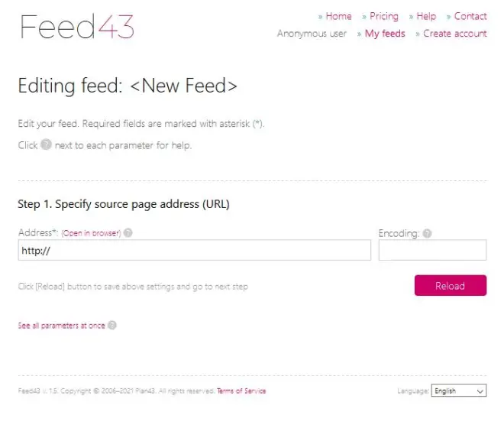Click the Feed43 logo
Viewport: 504px width, 425px height.
point(77,27)
